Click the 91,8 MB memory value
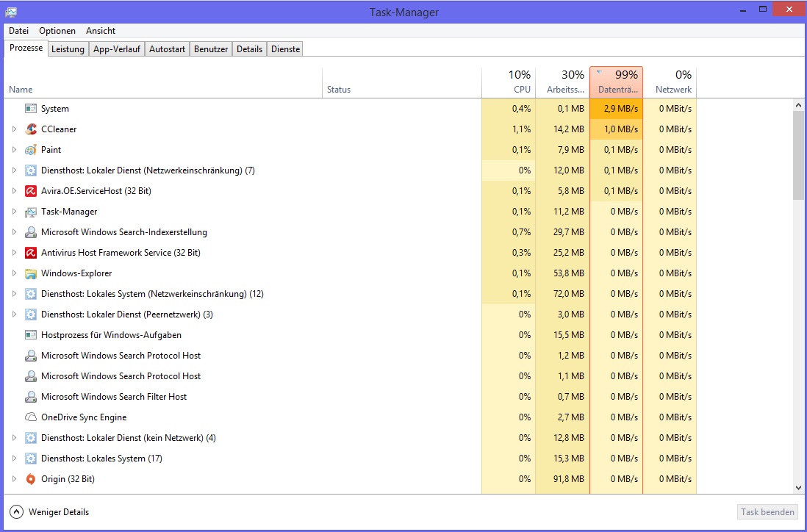 click(x=567, y=479)
